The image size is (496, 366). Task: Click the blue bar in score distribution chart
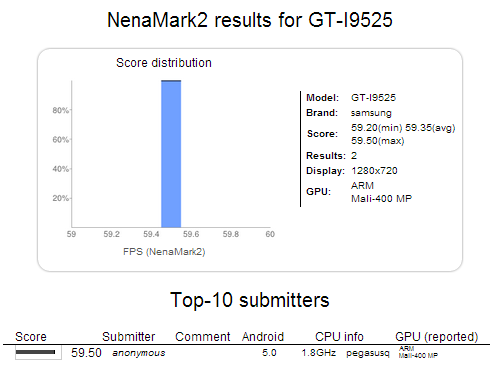point(171,154)
